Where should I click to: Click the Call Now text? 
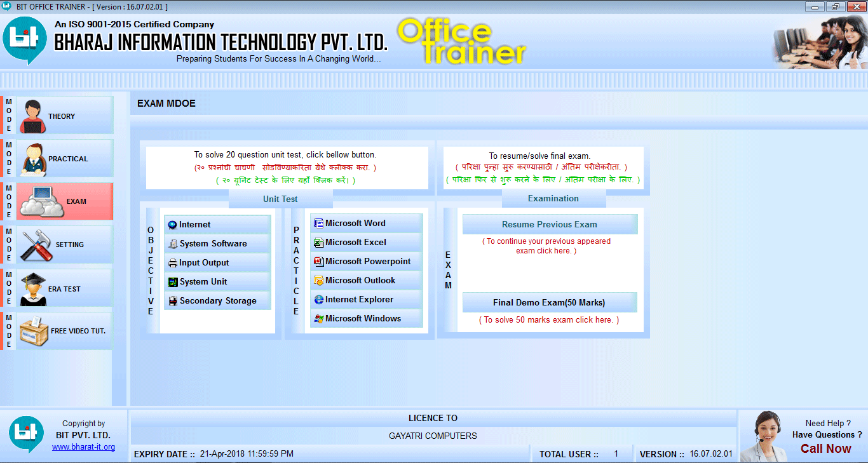[825, 448]
